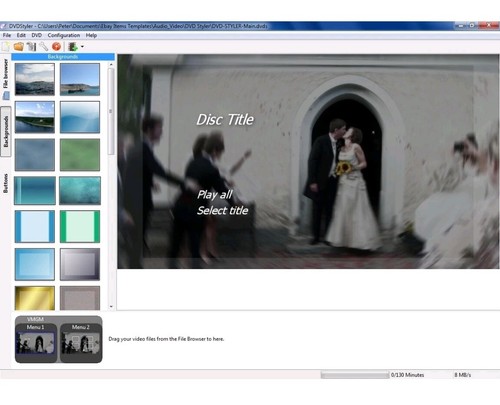
Task: Select the blue sky harbor background
Action: coord(80,79)
